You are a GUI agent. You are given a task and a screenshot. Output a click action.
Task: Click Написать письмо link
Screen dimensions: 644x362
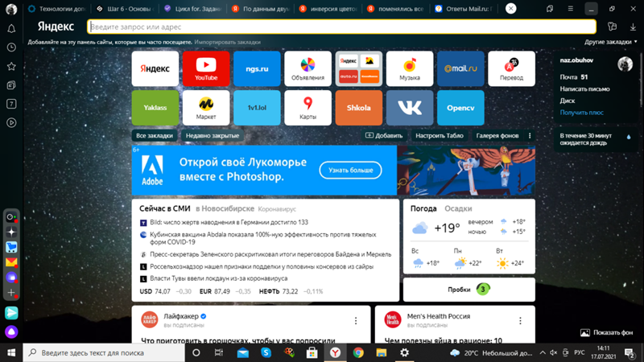pyautogui.click(x=584, y=89)
